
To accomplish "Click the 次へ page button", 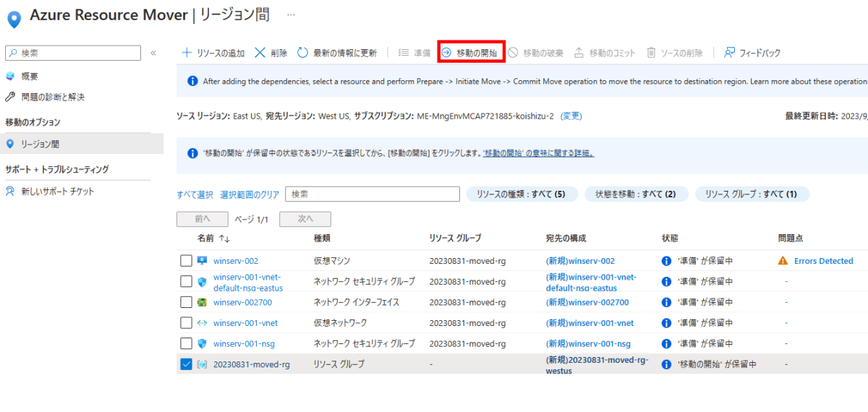I will click(305, 219).
